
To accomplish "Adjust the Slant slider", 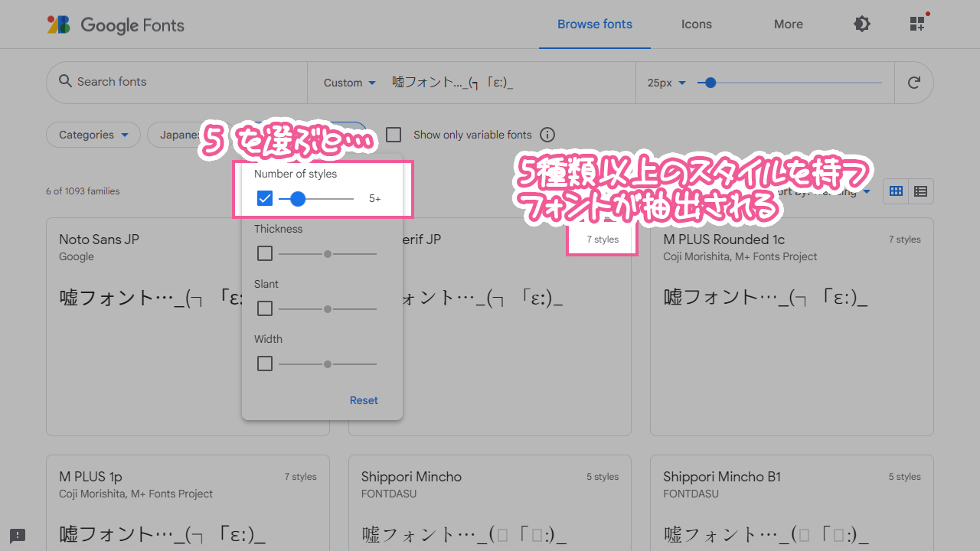I will 328,308.
